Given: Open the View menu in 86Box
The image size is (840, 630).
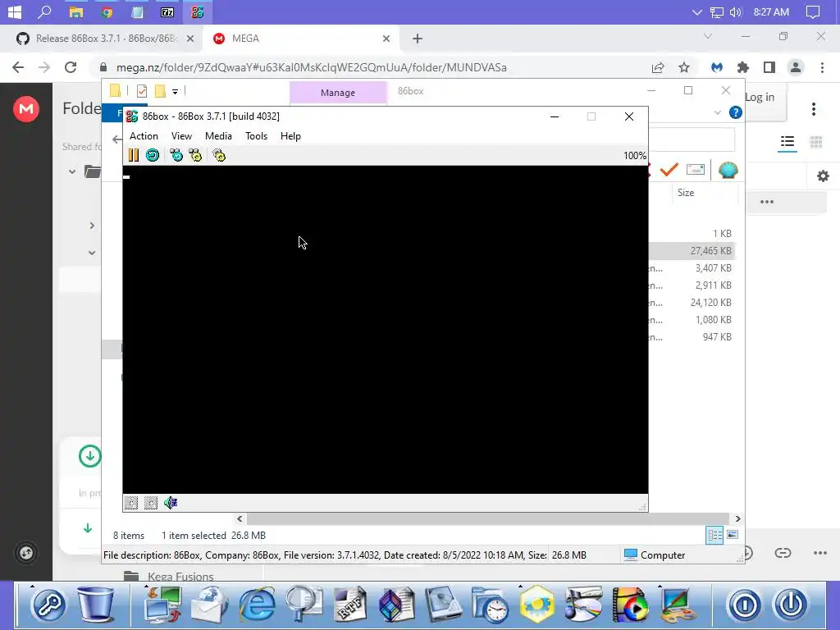Looking at the screenshot, I should pos(181,136).
